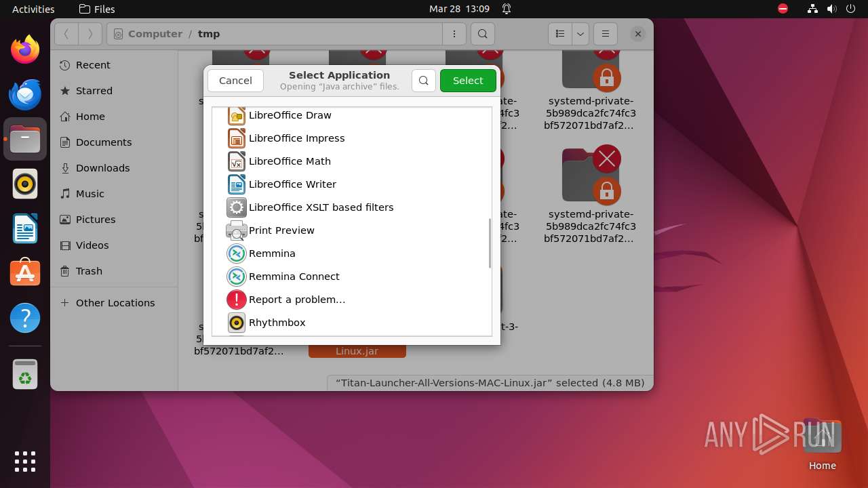The width and height of the screenshot is (868, 488).
Task: Open Recent in Files sidebar
Action: pos(114,65)
